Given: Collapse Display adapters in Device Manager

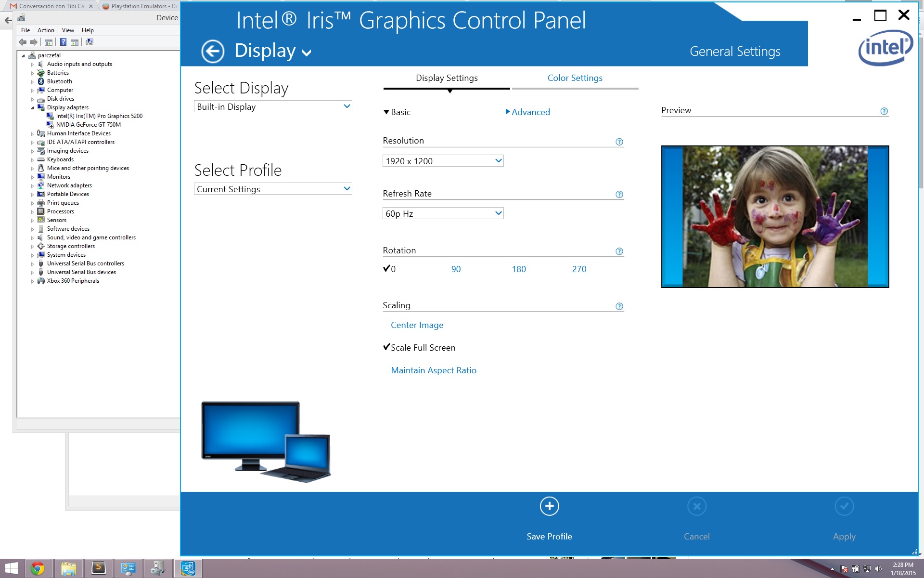Looking at the screenshot, I should tap(32, 108).
